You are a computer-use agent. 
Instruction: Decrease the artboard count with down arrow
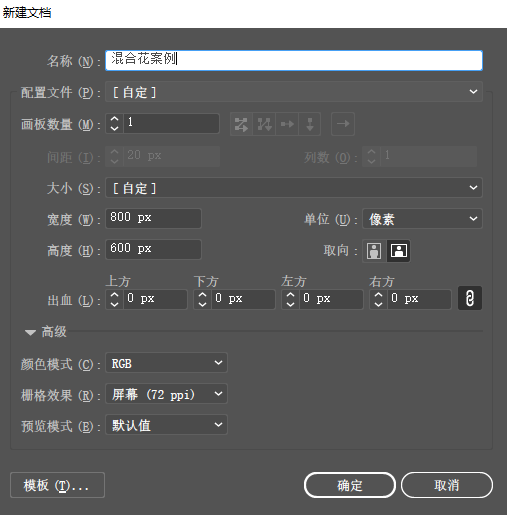point(114,128)
